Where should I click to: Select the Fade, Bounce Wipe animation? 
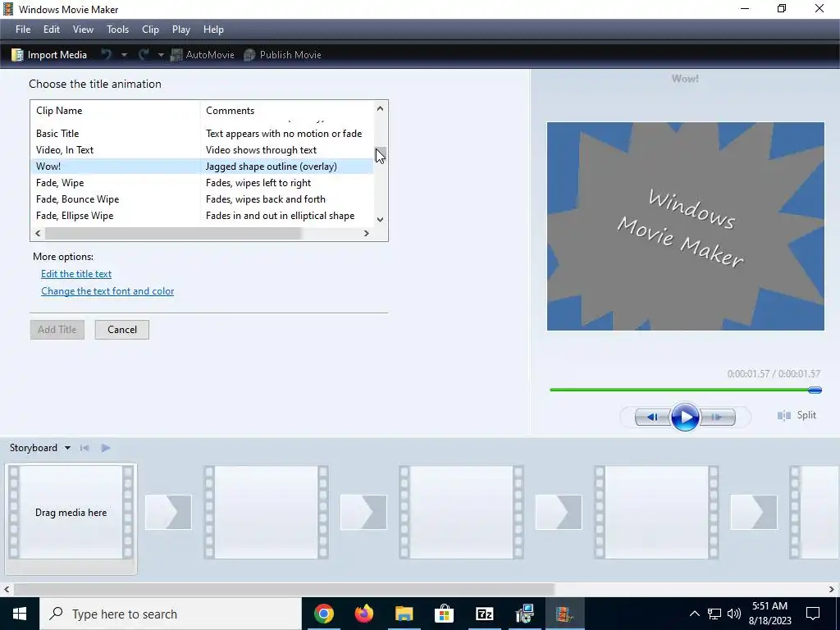tap(202, 199)
